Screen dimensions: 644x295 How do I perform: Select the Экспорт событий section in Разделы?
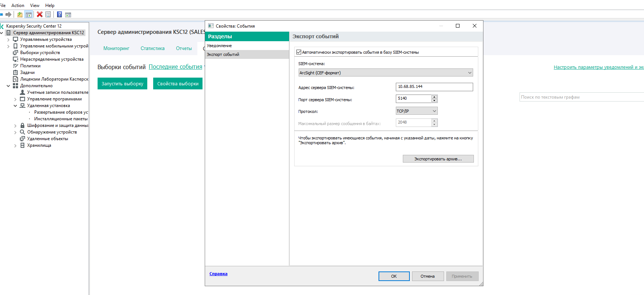tap(247, 54)
